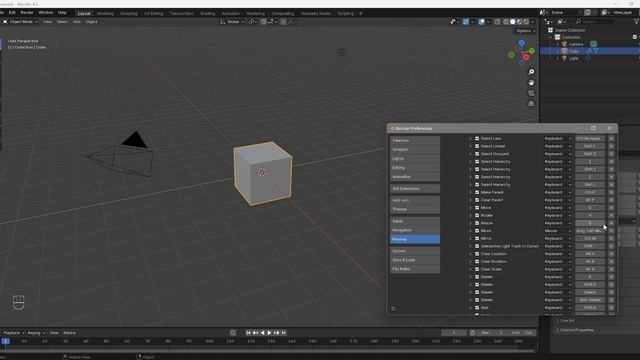Switch to UV Editing workspace tab
This screenshot has height=360, width=640.
pyautogui.click(x=153, y=13)
